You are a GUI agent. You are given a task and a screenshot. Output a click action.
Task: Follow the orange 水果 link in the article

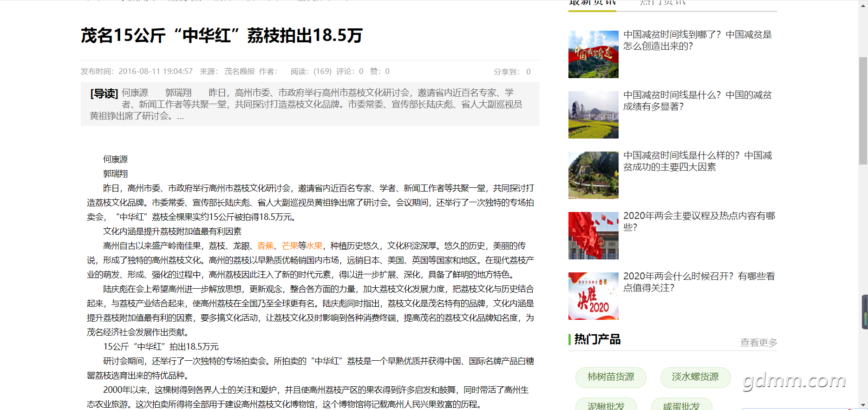point(314,246)
